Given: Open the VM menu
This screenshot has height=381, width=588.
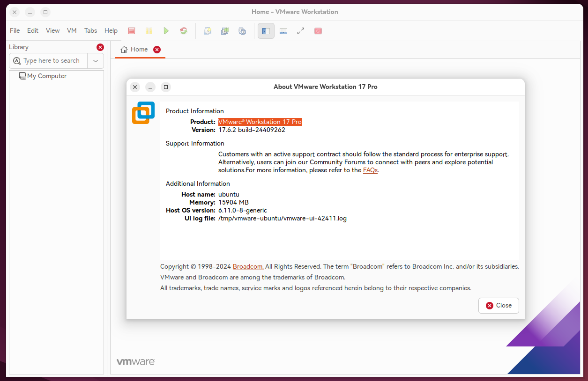Looking at the screenshot, I should tap(72, 30).
